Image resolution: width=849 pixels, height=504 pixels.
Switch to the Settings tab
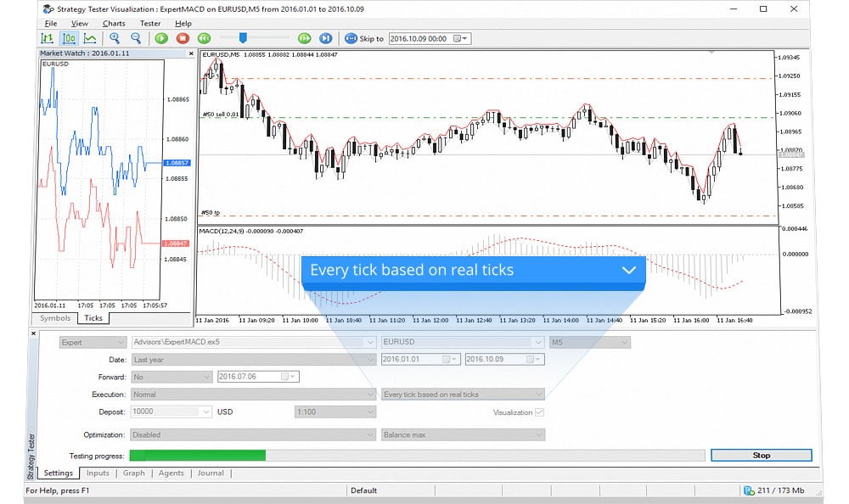[59, 473]
